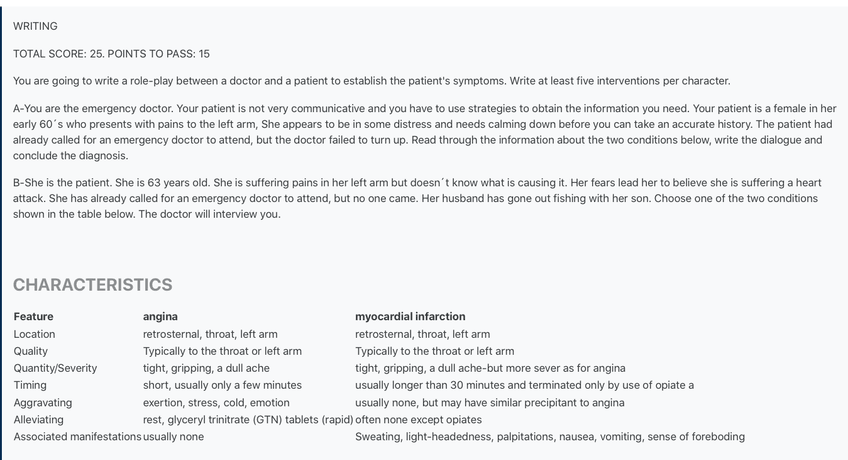Click the angina cell "exertion, stress, cold, emotion"
Screen dimensions: 848x460
[x=216, y=402]
